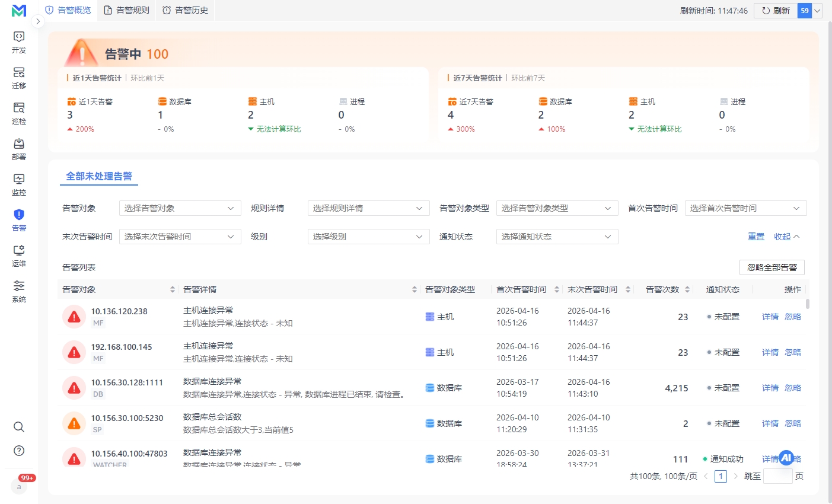
Task: Click the 59 countdown badge
Action: 805,11
